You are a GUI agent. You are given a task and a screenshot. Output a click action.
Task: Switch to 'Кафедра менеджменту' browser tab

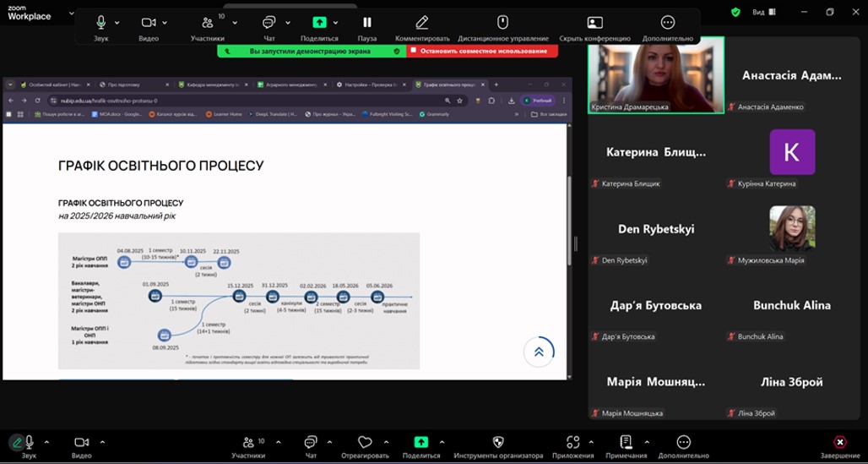point(214,85)
